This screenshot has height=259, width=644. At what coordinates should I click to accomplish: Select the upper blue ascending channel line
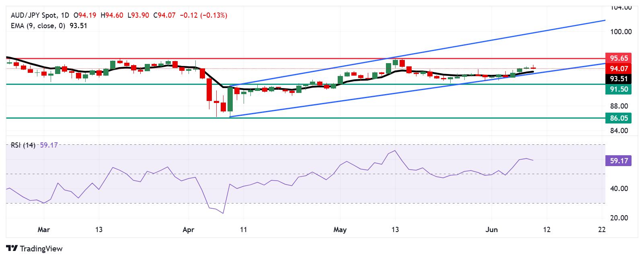(418, 53)
